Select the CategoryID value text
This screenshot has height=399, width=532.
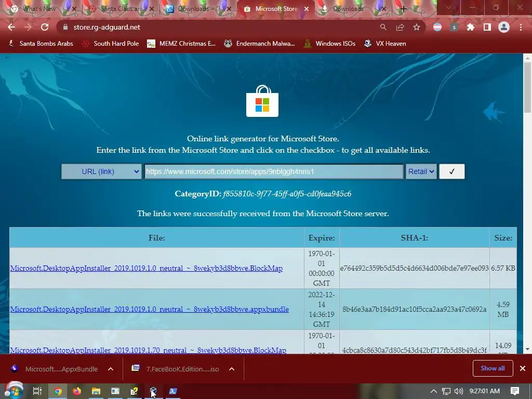coord(287,194)
